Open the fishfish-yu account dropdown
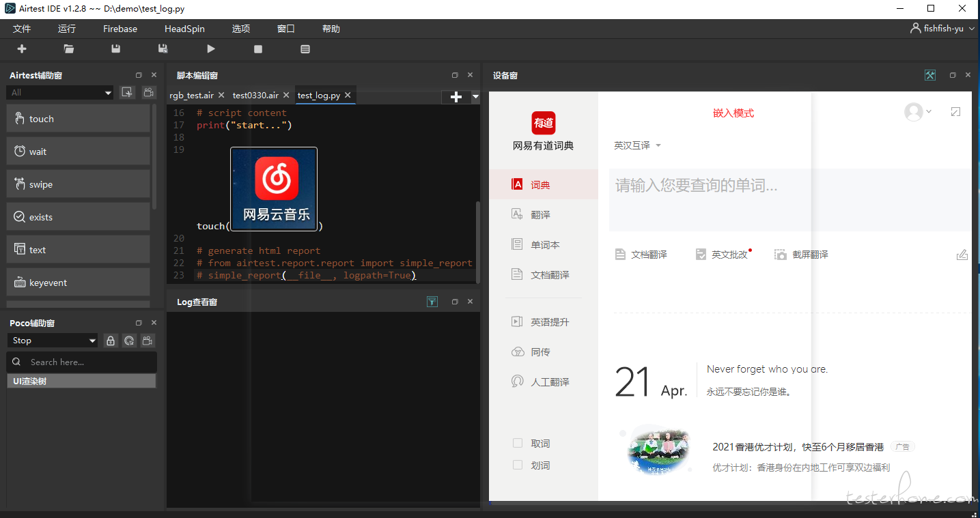This screenshot has height=518, width=980. [x=942, y=29]
